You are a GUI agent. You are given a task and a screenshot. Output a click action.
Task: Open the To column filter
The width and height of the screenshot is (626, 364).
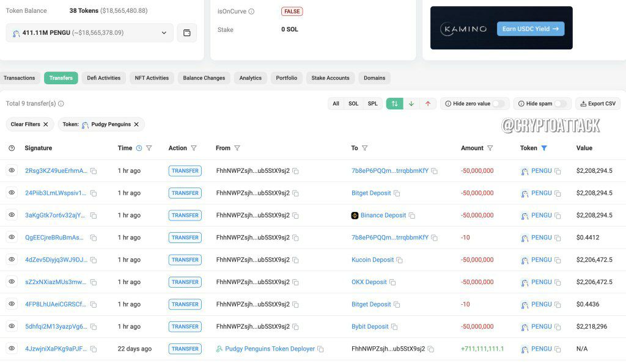364,148
